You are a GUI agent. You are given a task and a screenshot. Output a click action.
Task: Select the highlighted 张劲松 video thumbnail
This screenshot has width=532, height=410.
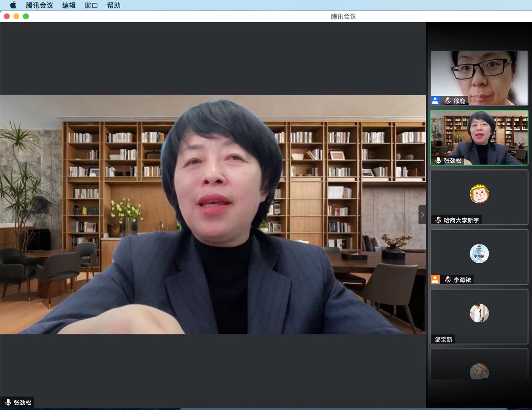tap(479, 137)
